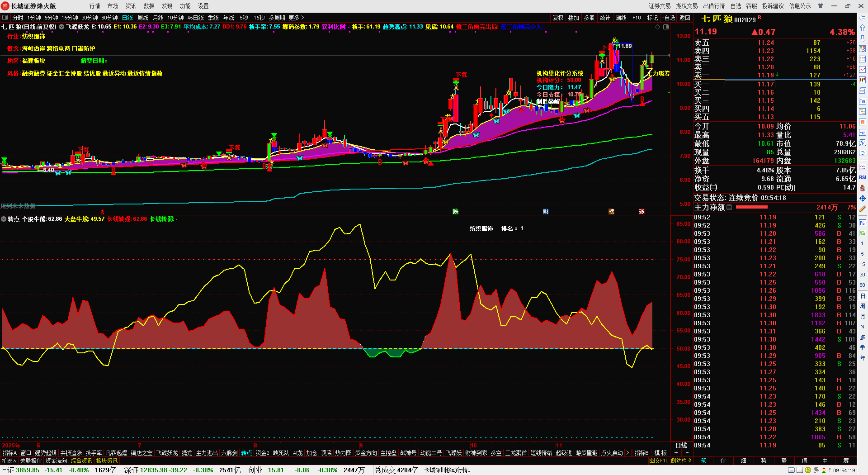
Task: Click the +自选 button
Action: [x=669, y=18]
